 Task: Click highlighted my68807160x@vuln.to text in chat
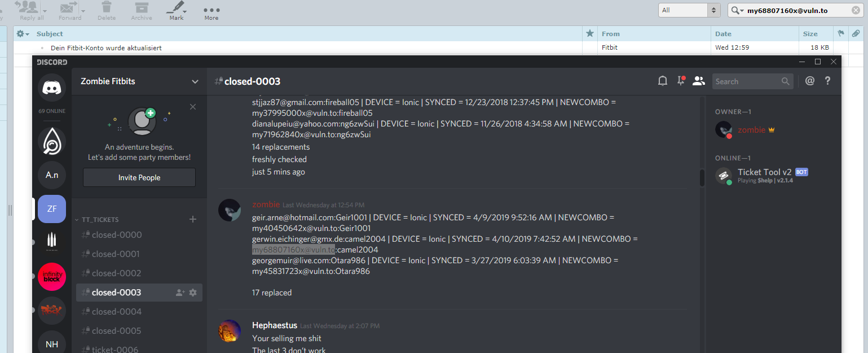[x=294, y=250]
